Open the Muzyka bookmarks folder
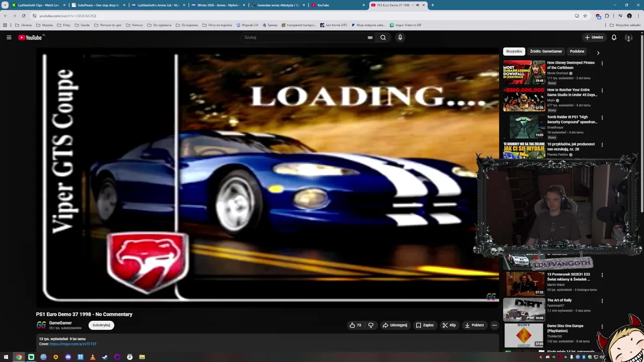644x362 pixels. click(x=44, y=25)
